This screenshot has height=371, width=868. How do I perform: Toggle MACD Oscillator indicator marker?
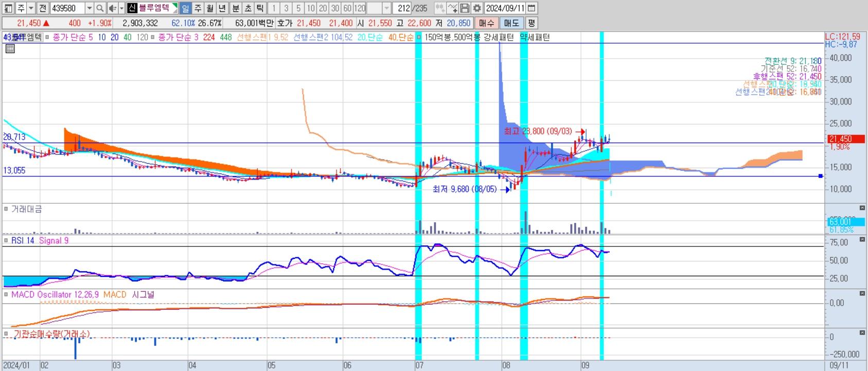pyautogui.click(x=6, y=294)
